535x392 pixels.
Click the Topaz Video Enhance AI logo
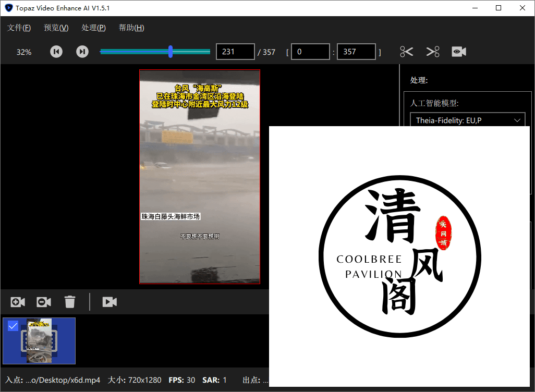(8, 8)
